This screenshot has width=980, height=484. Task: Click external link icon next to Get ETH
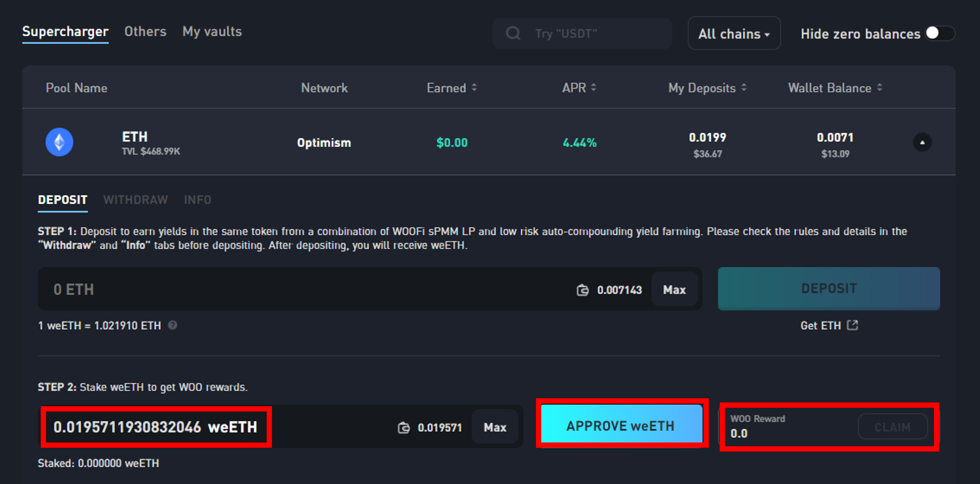[x=853, y=325]
